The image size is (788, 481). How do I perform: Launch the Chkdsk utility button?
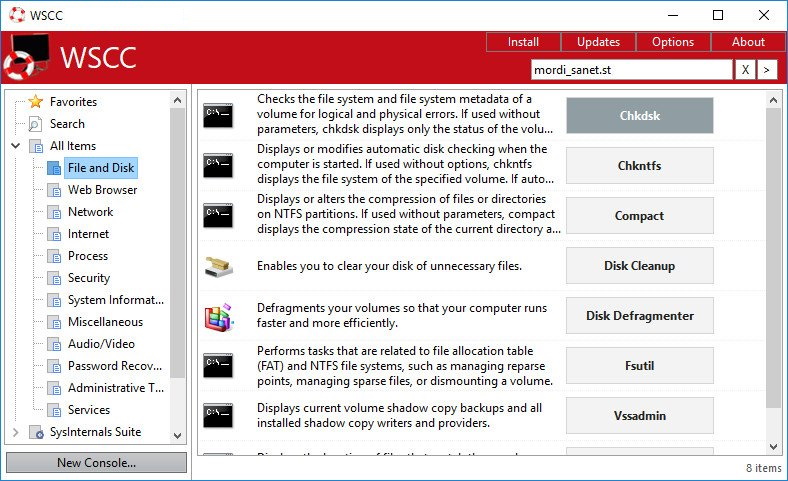pos(640,116)
